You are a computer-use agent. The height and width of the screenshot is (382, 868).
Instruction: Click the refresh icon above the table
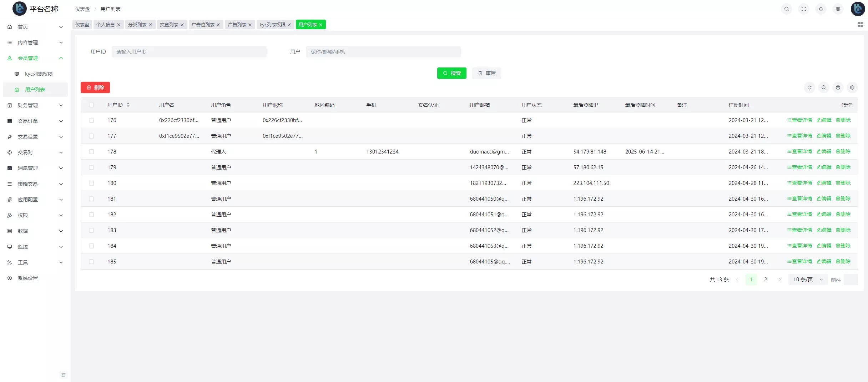(x=809, y=87)
